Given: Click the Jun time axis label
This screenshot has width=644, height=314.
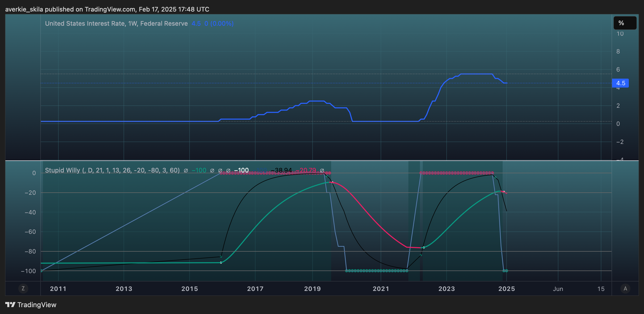Looking at the screenshot, I should (x=558, y=289).
